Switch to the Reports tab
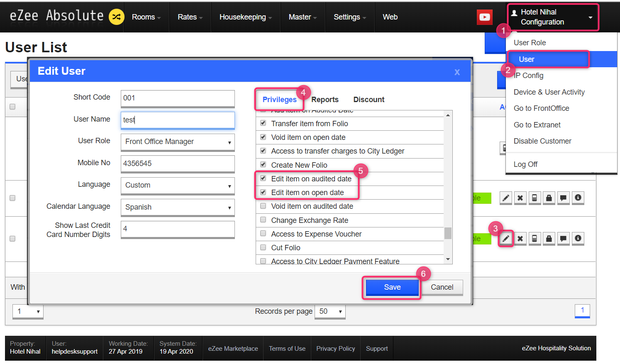The width and height of the screenshot is (620, 364). (325, 100)
